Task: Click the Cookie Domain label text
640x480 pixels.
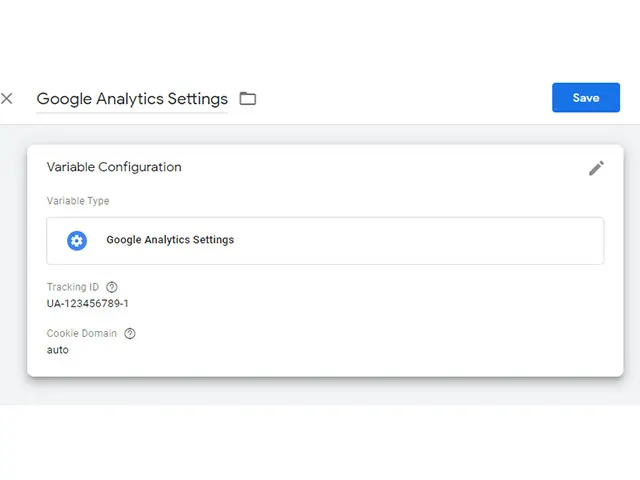Action: (x=82, y=333)
